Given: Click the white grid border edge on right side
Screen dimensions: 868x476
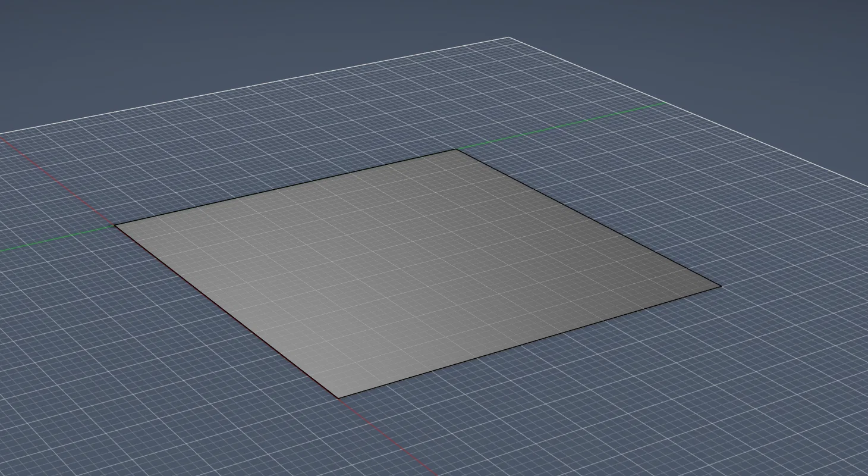Looking at the screenshot, I should tap(690, 112).
